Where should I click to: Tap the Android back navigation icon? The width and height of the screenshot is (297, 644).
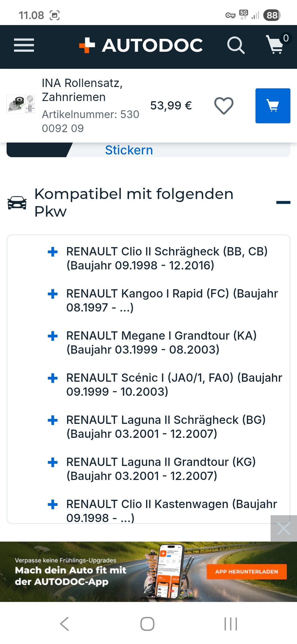click(x=64, y=624)
